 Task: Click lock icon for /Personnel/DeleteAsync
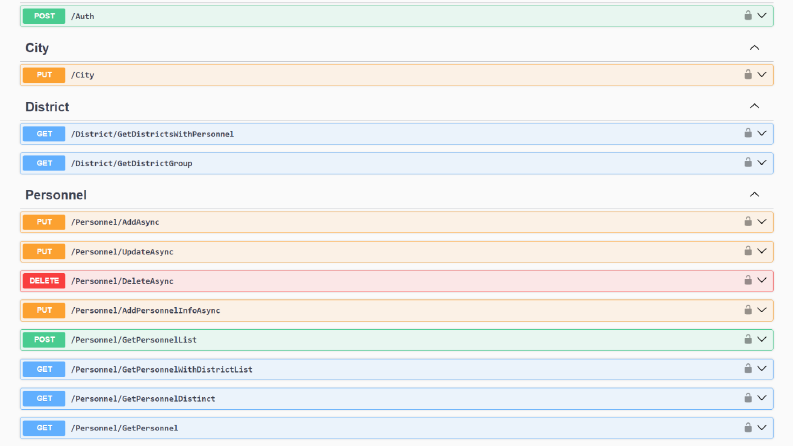coord(748,280)
